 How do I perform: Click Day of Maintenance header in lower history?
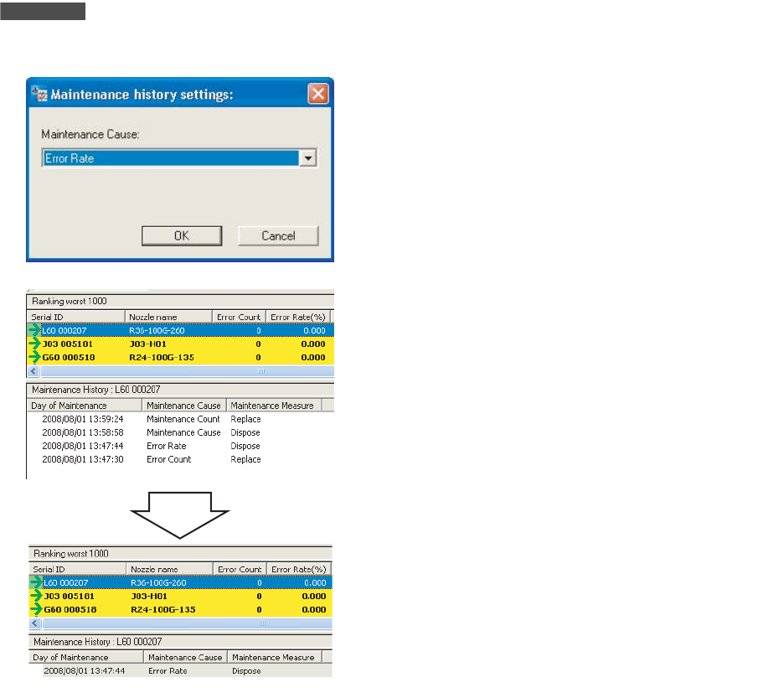point(86,657)
